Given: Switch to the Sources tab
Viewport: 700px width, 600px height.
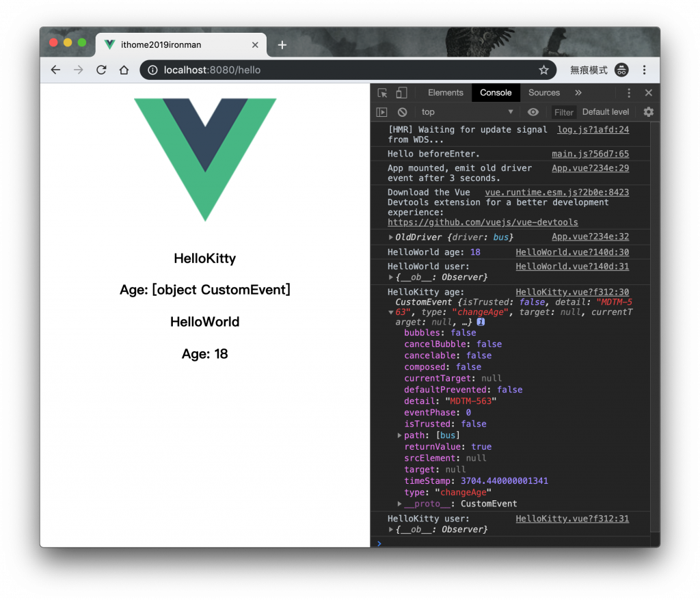Looking at the screenshot, I should (543, 93).
